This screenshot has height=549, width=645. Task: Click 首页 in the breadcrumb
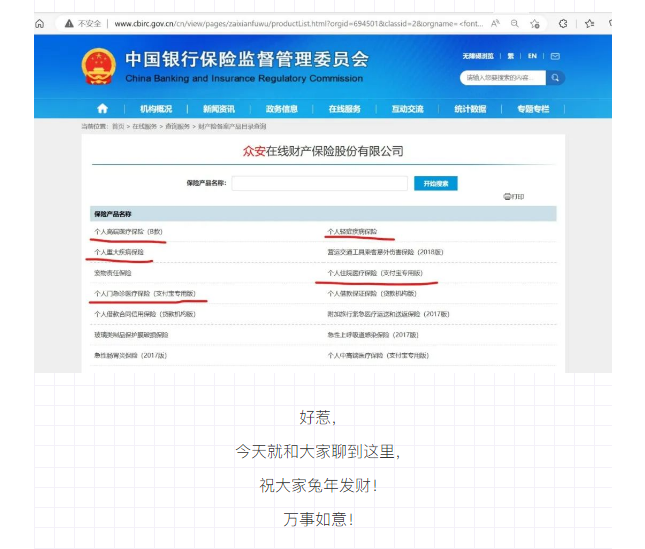[x=118, y=126]
